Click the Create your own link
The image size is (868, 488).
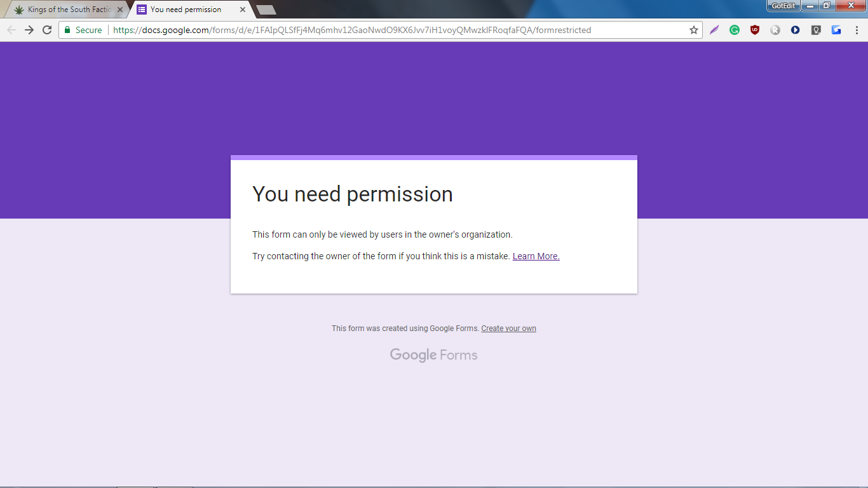pyautogui.click(x=508, y=329)
